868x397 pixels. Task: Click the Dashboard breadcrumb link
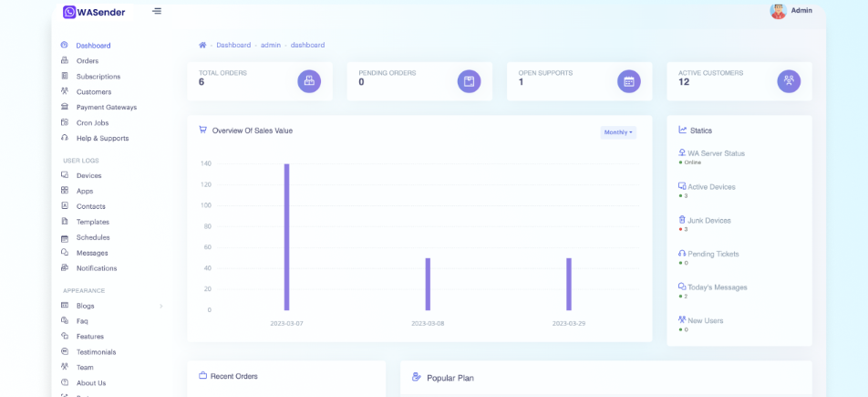233,45
